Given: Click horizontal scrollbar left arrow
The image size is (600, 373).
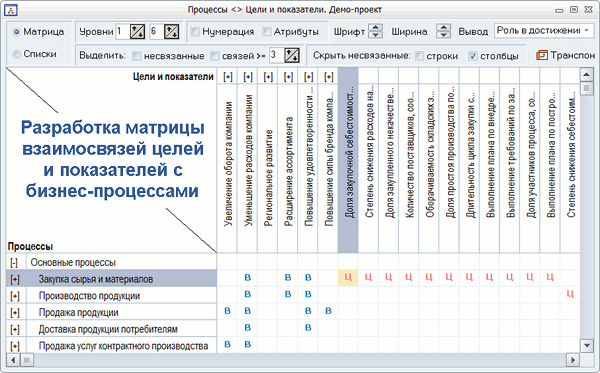Looking at the screenshot, I should 13,360.
